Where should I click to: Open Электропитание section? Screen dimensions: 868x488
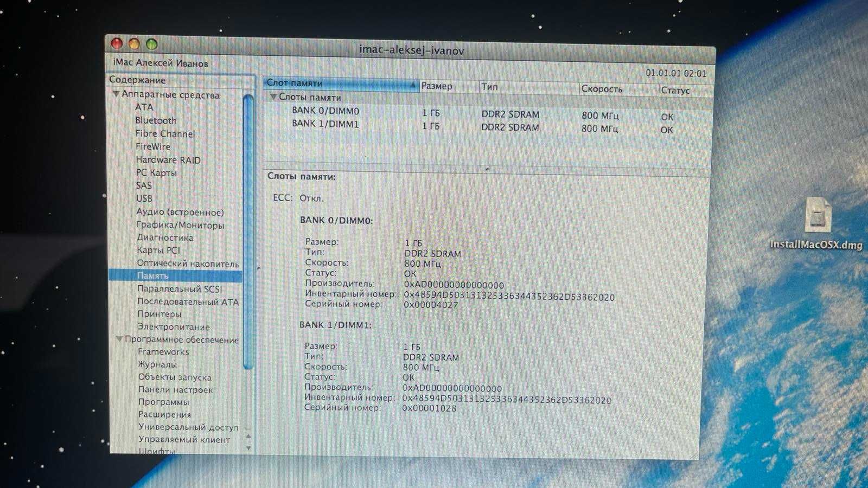(174, 327)
